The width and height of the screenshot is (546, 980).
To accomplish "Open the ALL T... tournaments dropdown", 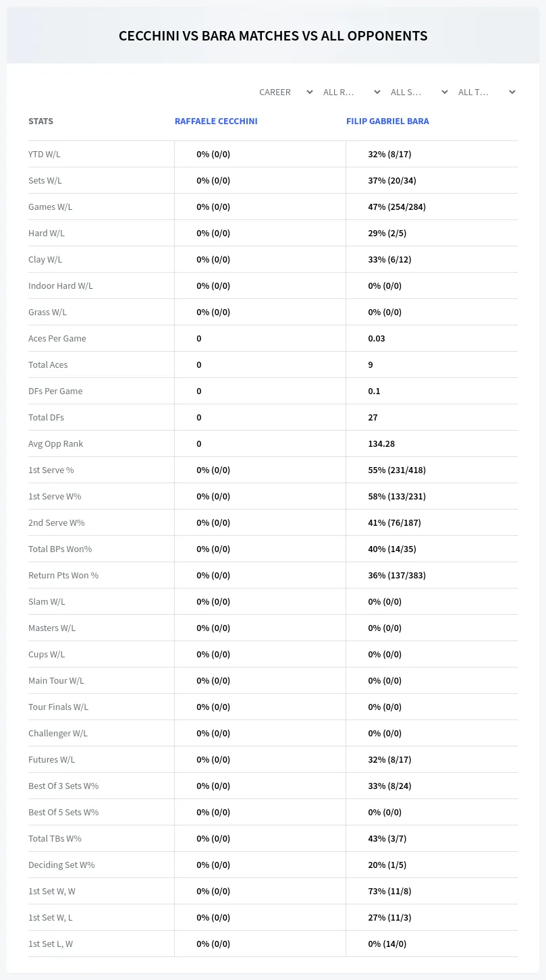I will click(486, 92).
